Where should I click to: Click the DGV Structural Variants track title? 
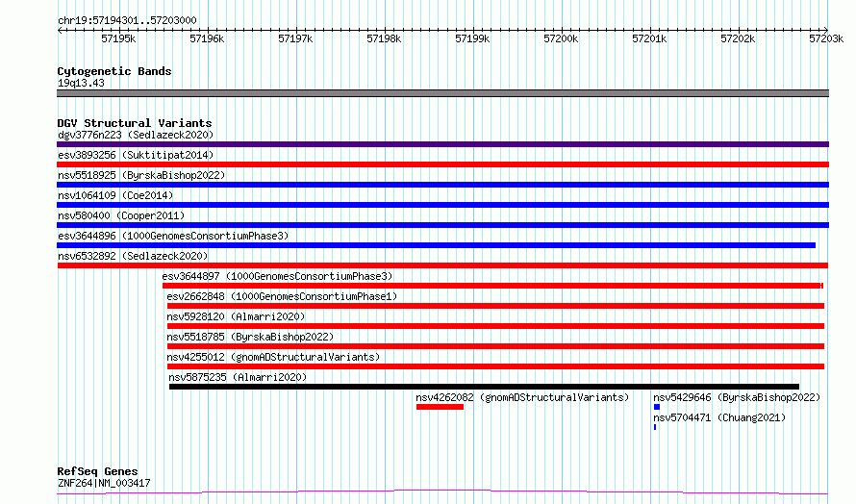coord(135,123)
